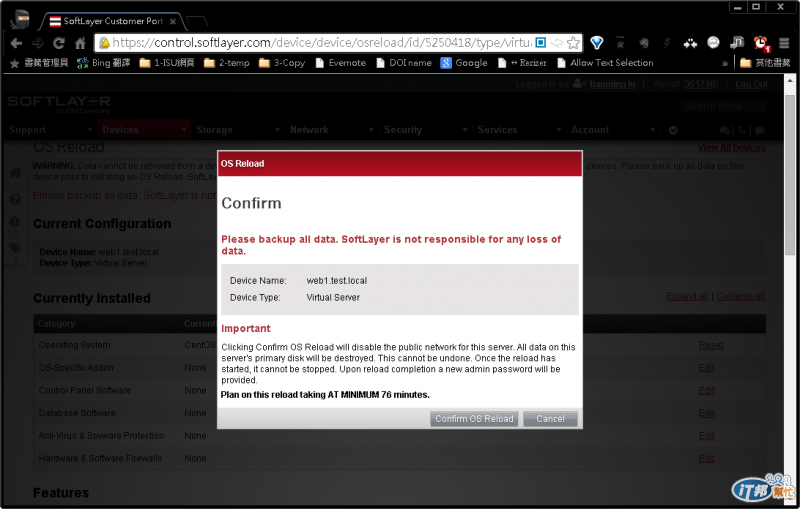Click the sidebar question mark help icon

15,199
